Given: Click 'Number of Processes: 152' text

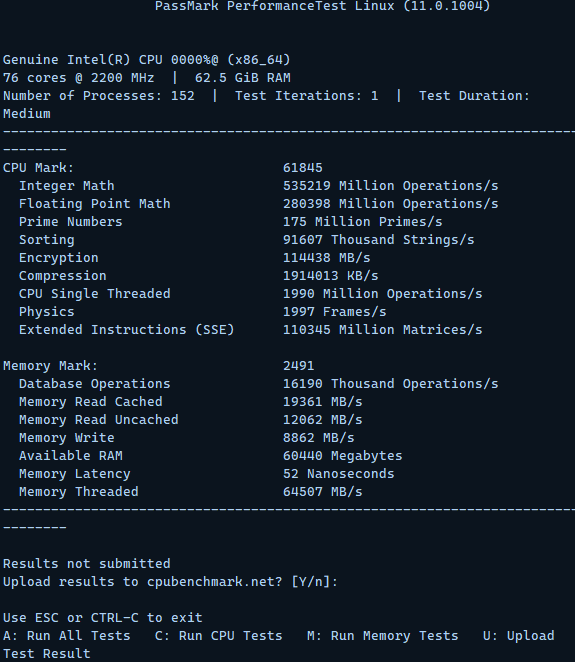Looking at the screenshot, I should (x=99, y=96).
